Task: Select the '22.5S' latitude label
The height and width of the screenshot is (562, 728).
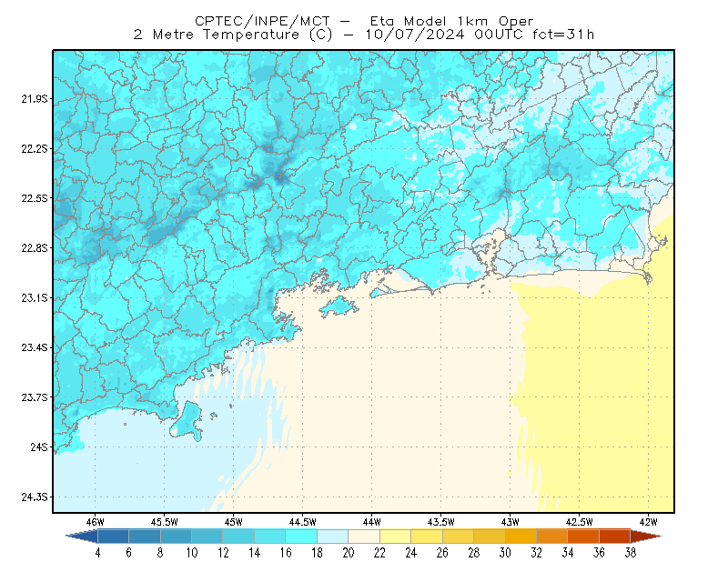Action: 35,198
